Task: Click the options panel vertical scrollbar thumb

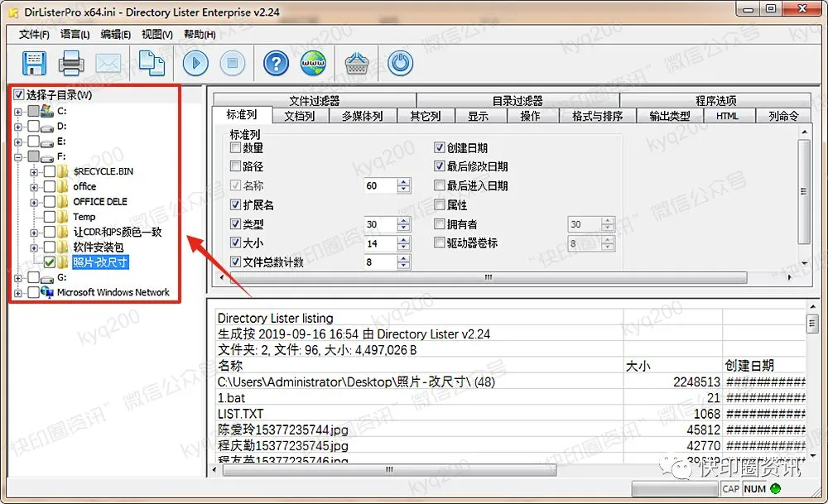Action: point(804,191)
